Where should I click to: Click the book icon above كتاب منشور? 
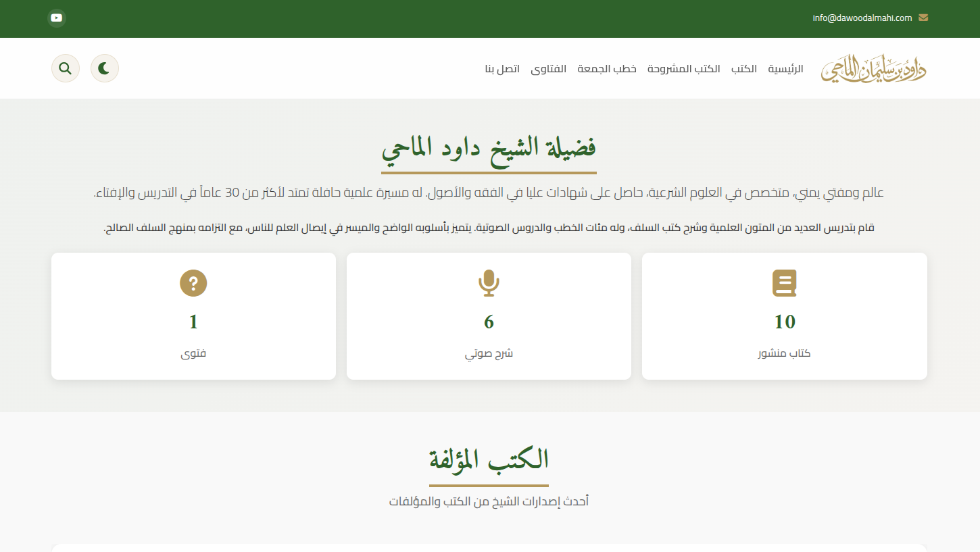pos(785,284)
